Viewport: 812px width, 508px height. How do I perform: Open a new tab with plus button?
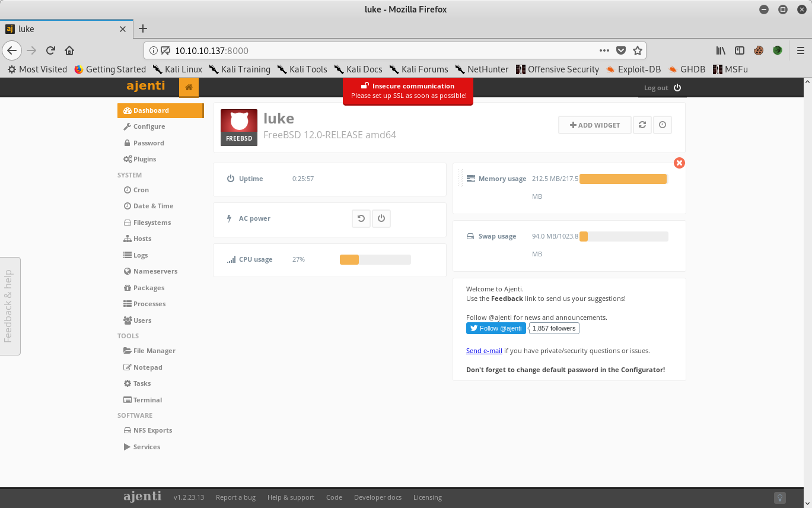[143, 28]
